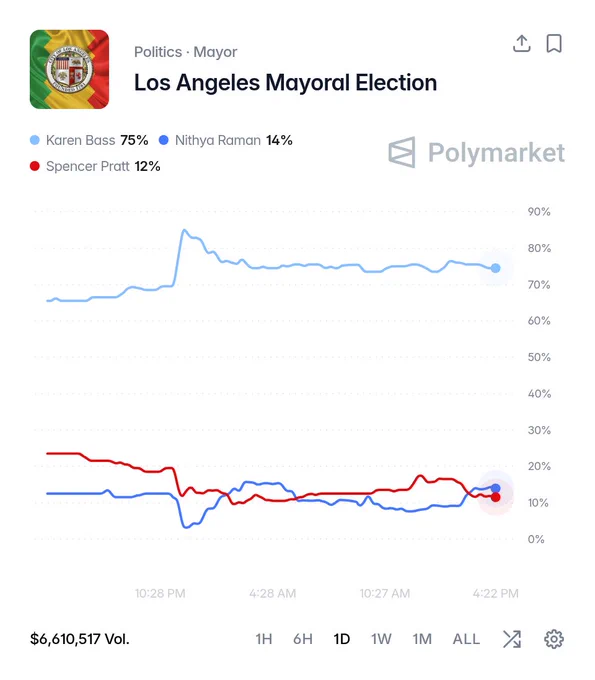Switch chart to 1W range
Viewport: 595px width, 680px height.
(381, 639)
